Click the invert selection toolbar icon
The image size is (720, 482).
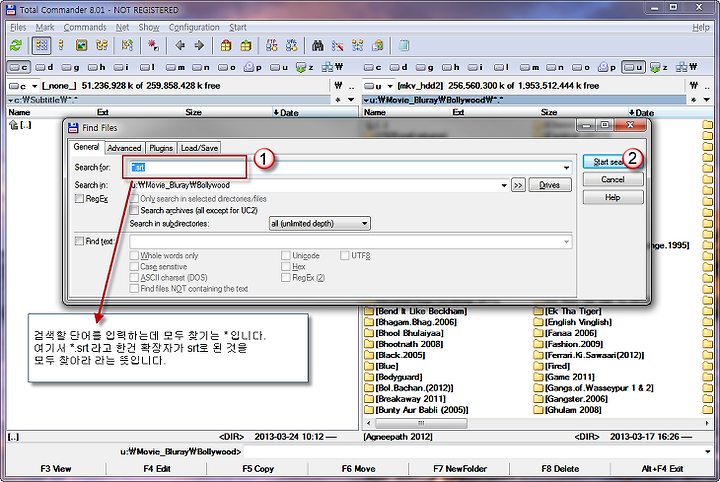127,45
